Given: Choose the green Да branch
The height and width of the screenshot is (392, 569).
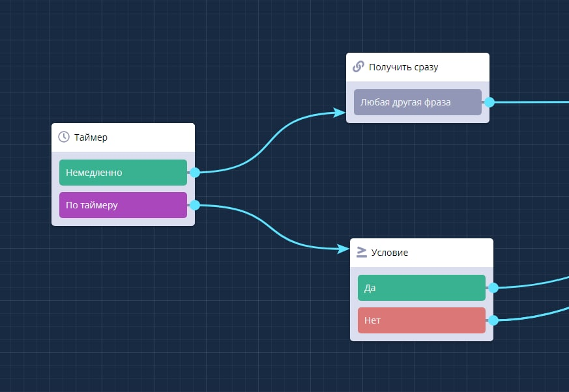Looking at the screenshot, I should [421, 288].
